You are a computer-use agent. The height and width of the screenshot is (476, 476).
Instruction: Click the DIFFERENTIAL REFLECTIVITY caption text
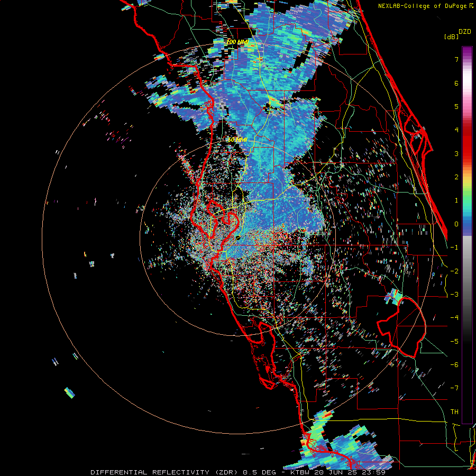[x=150, y=472]
